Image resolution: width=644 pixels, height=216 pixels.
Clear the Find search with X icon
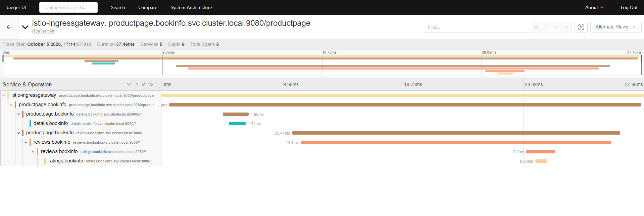click(566, 27)
